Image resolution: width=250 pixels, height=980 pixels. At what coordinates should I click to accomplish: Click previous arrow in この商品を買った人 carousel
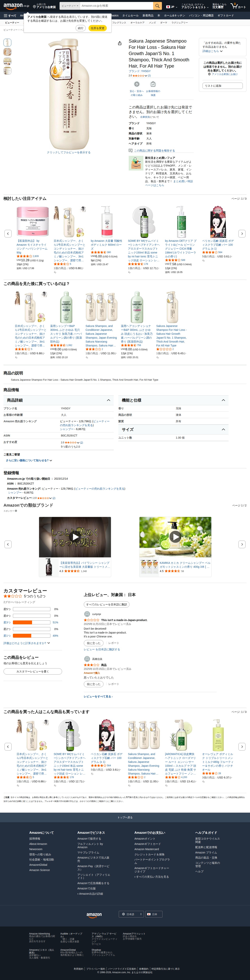pyautogui.click(x=8, y=746)
